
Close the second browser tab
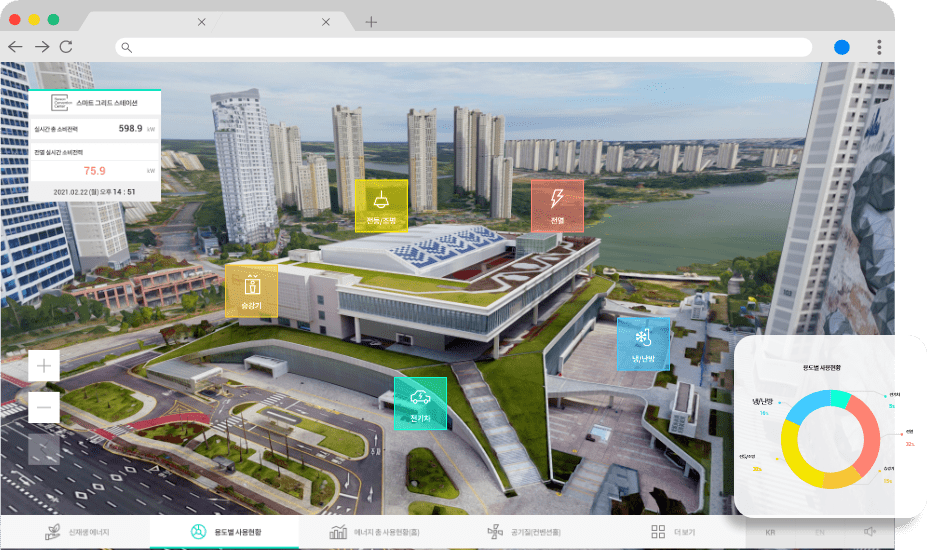326,22
